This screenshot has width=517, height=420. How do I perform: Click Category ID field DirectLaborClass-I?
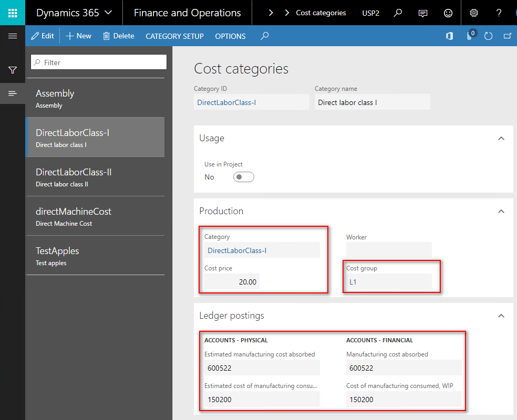coord(252,102)
